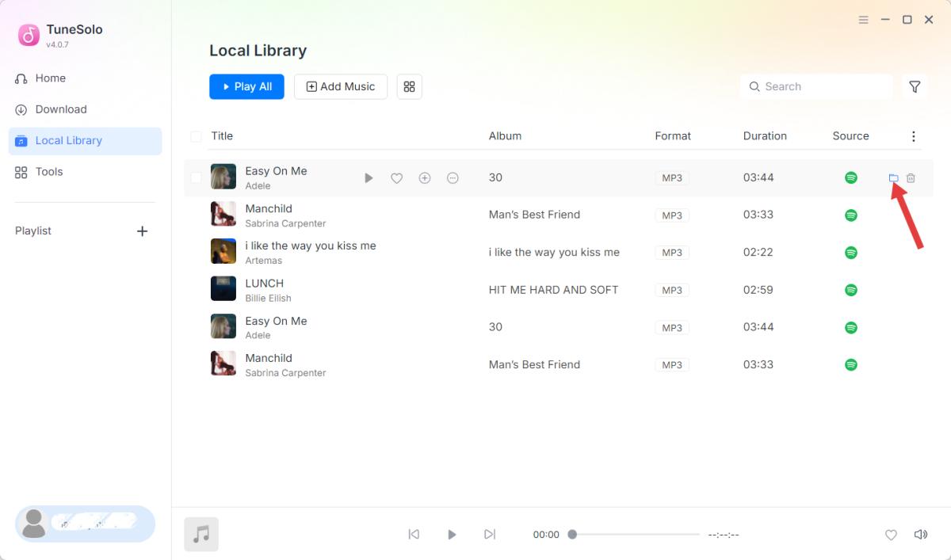Click Spotify source icon on first Manchild row
This screenshot has height=560, width=951.
click(x=851, y=215)
